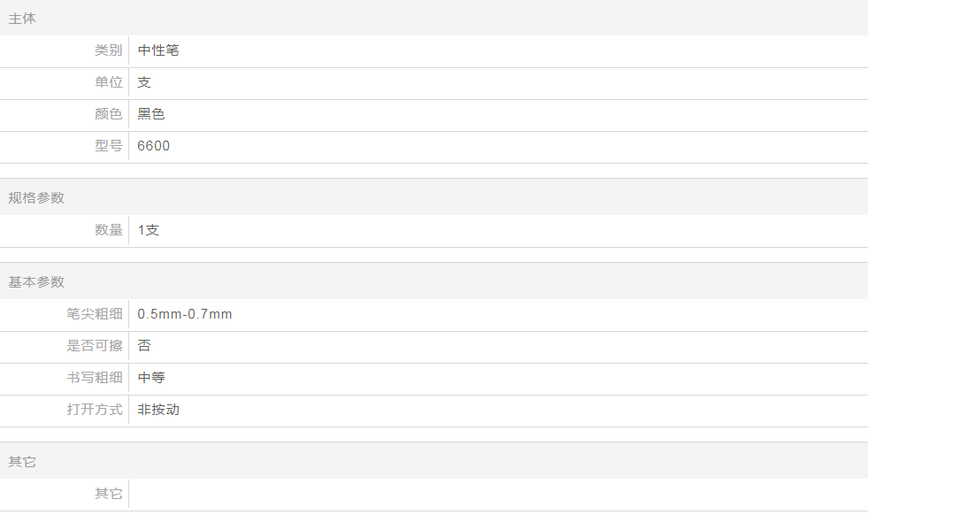Select the 0.5mm-0.7mm tip size value
Screen dimensions: 980x515
[x=185, y=314]
